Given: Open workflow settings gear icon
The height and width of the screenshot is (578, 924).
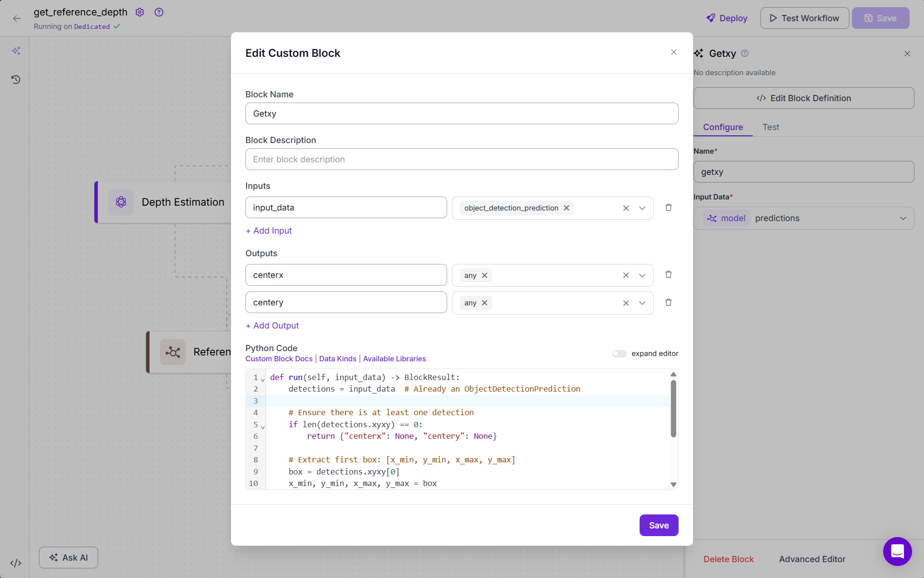Looking at the screenshot, I should (140, 12).
